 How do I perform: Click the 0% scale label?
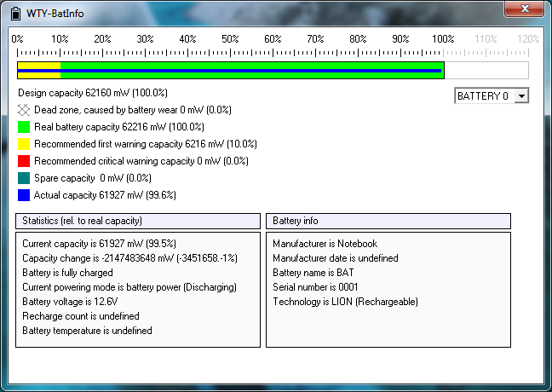click(x=17, y=38)
